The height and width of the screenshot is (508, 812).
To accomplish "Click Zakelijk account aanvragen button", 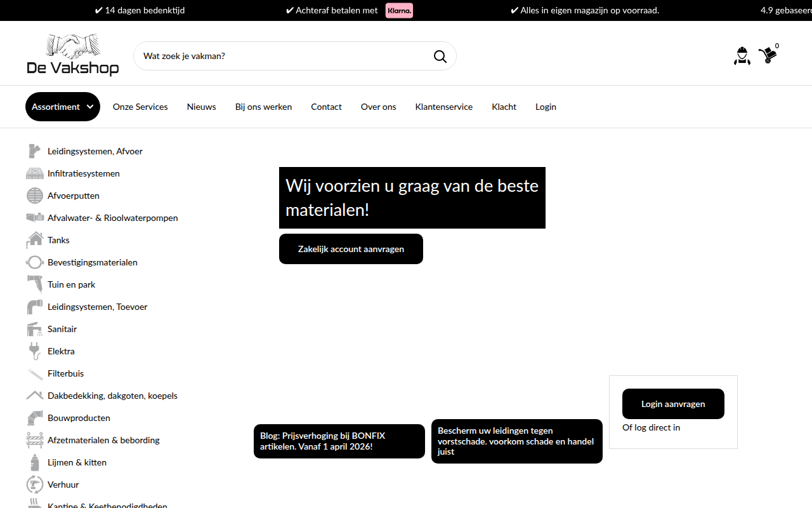I will 351,249.
